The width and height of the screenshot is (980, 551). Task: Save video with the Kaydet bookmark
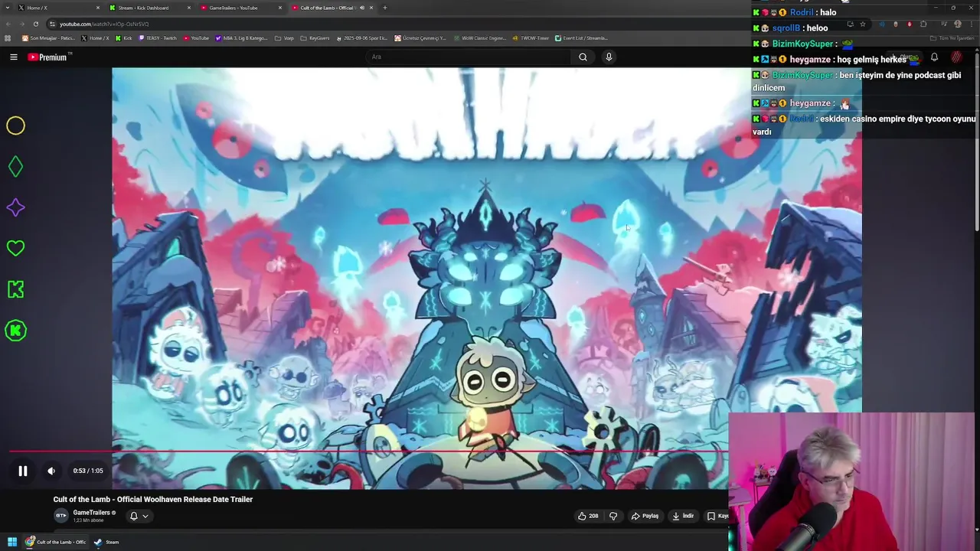(x=717, y=516)
